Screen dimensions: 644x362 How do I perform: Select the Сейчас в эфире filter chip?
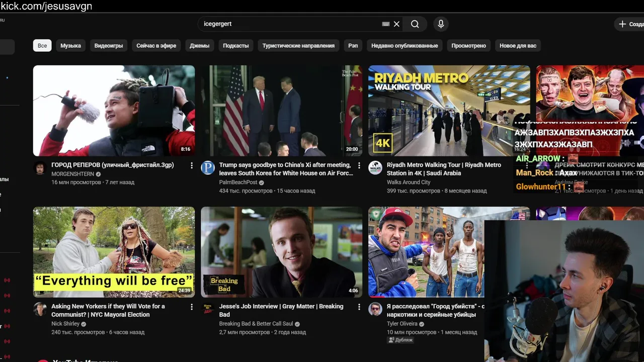click(156, 45)
